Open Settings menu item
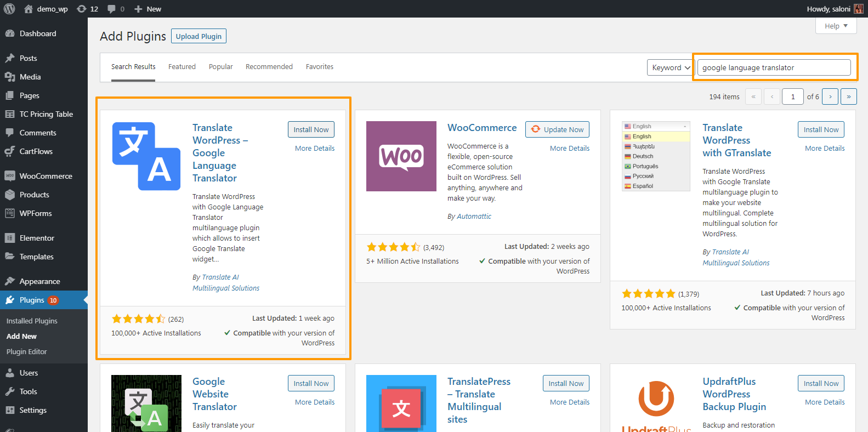The width and height of the screenshot is (868, 432). pos(44,410)
